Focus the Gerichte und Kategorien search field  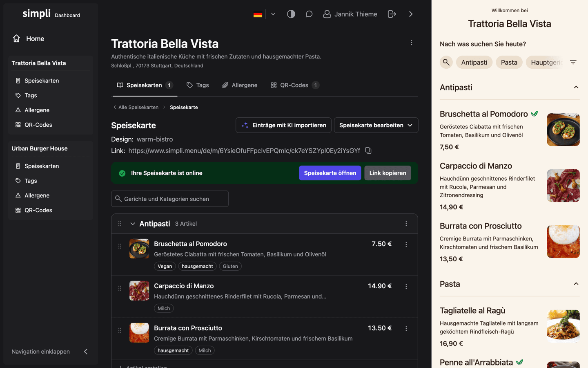point(170,199)
